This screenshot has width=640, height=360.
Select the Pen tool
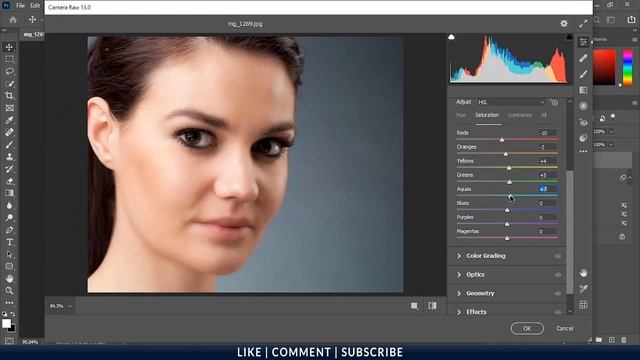[9, 230]
